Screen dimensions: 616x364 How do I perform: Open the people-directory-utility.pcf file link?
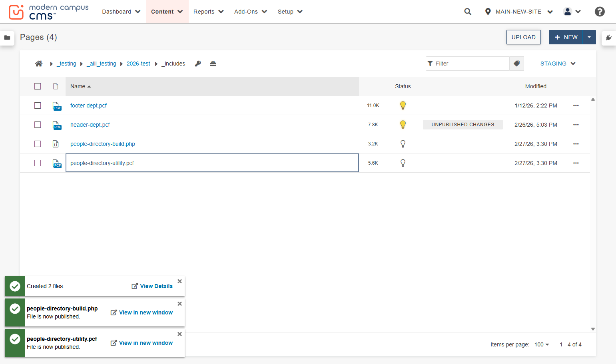click(102, 163)
